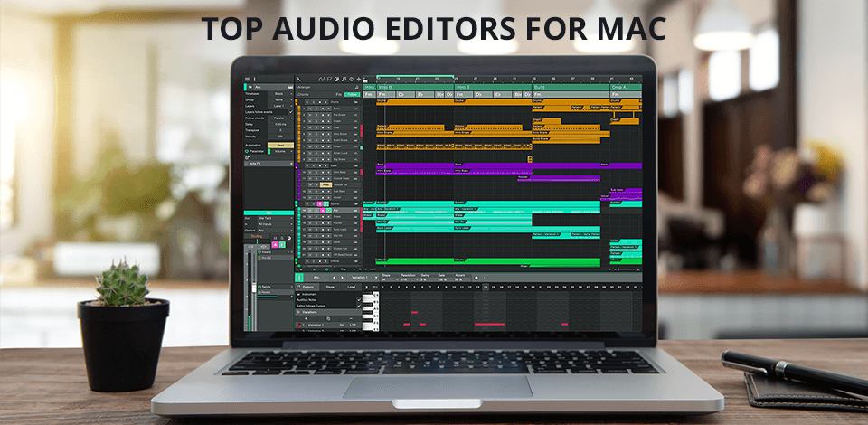Image resolution: width=868 pixels, height=425 pixels.
Task: Add a Note FX with the plus icon
Action: click(x=292, y=164)
